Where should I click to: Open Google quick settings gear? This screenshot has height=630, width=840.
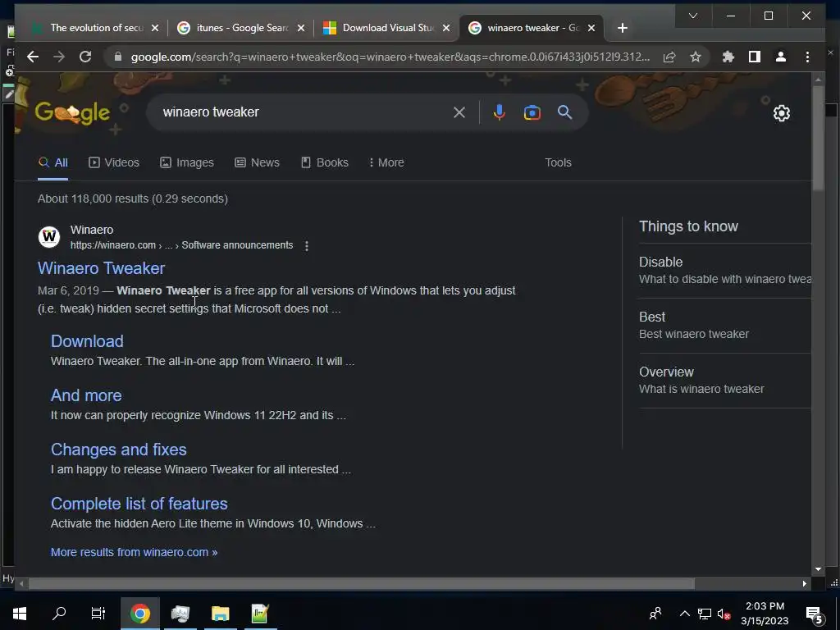782,113
